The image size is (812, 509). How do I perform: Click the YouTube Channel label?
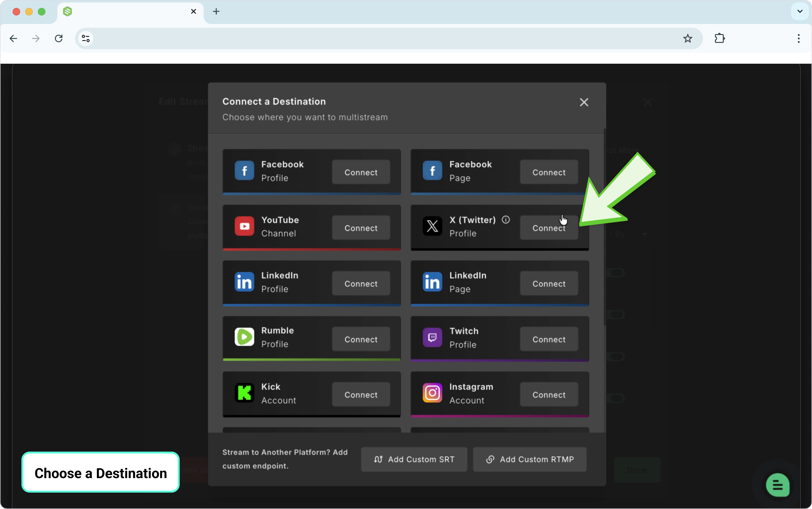point(280,226)
